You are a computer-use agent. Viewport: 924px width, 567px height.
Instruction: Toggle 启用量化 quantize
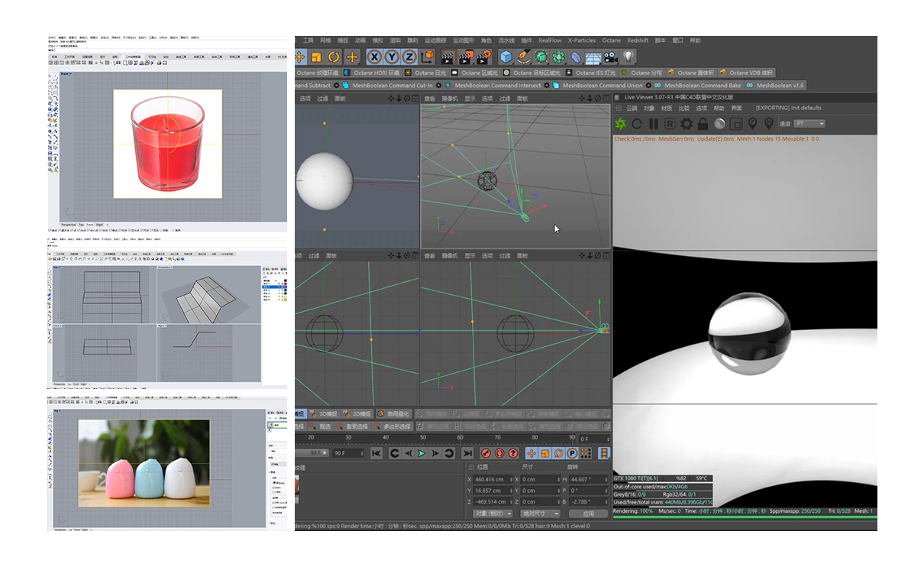[x=394, y=413]
